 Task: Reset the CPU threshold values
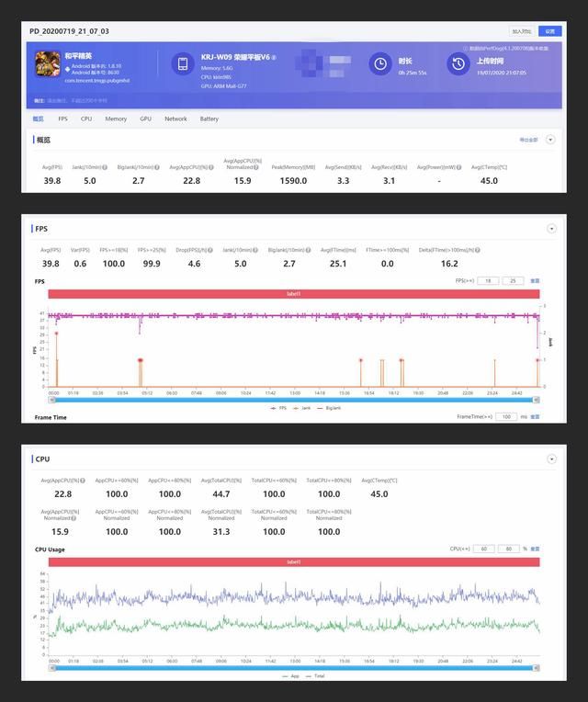pos(535,549)
